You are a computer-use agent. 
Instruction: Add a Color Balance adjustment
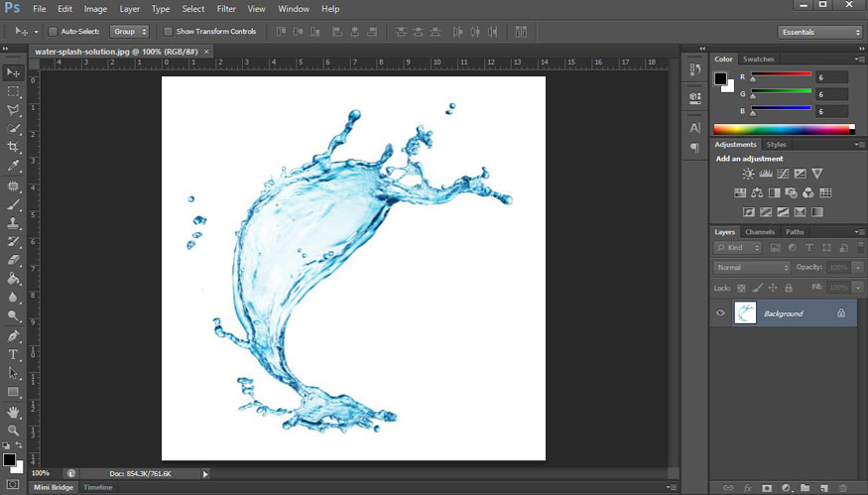pyautogui.click(x=757, y=192)
